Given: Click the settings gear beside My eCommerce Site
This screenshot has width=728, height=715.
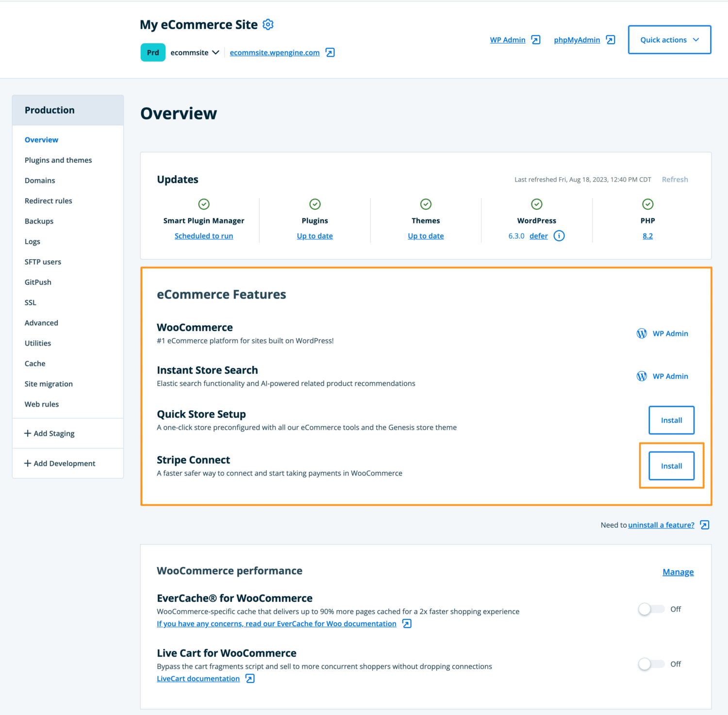Looking at the screenshot, I should click(x=267, y=24).
